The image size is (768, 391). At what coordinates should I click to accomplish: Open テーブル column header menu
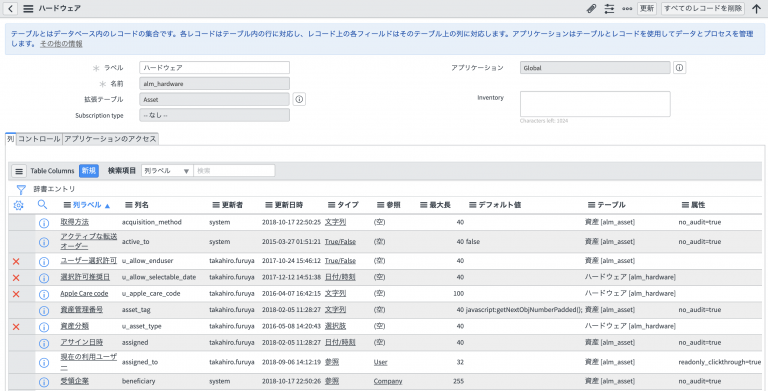[592, 205]
